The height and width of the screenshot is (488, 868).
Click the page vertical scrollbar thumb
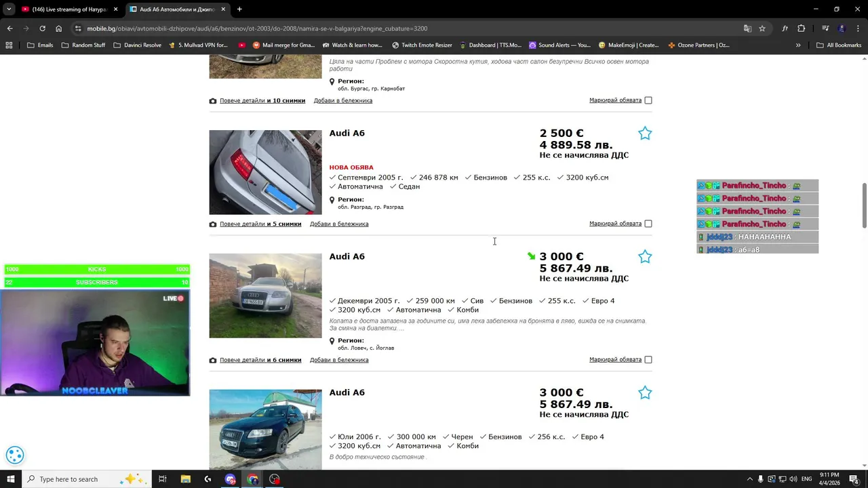coord(864,205)
